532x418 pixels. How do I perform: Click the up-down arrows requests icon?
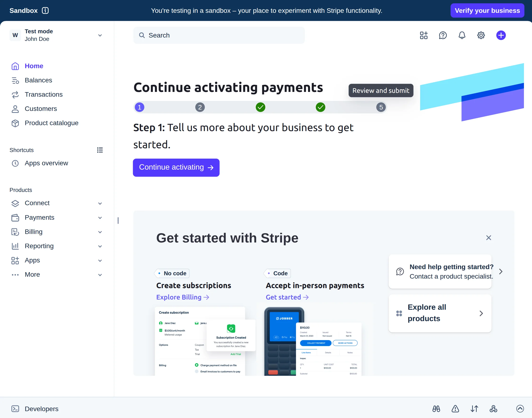point(474,409)
